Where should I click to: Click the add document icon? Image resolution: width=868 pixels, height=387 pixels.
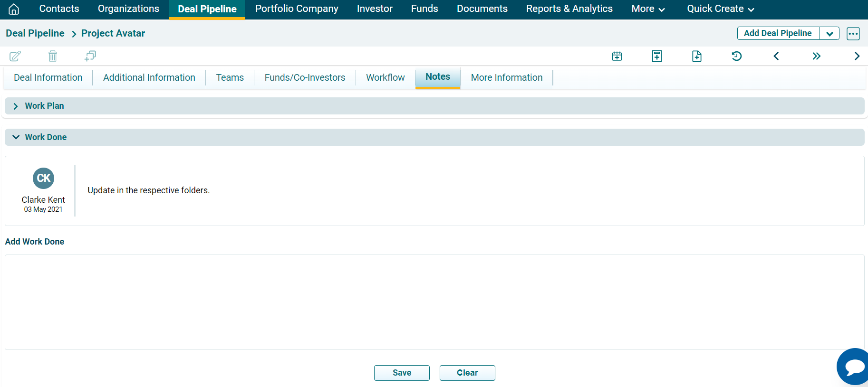(x=696, y=56)
